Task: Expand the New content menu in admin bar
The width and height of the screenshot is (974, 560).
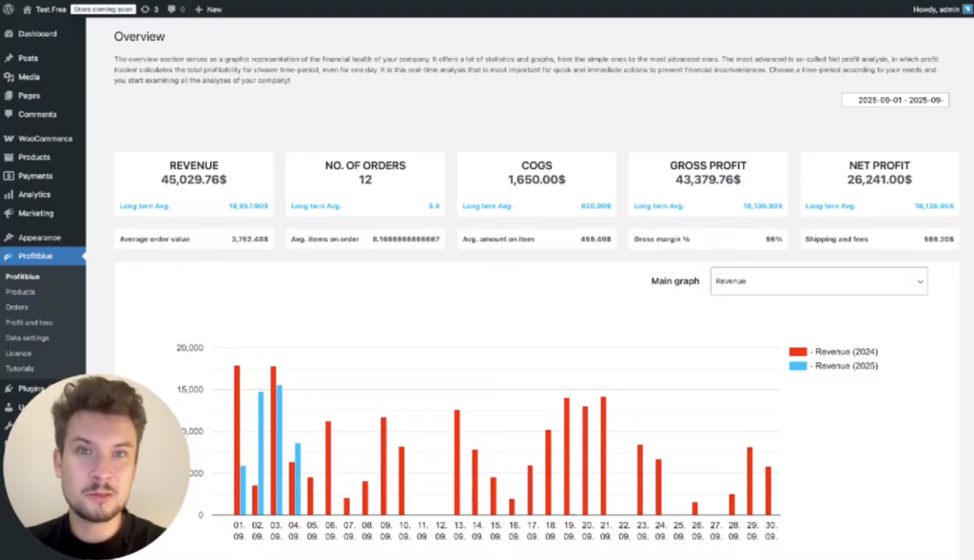Action: pyautogui.click(x=207, y=9)
